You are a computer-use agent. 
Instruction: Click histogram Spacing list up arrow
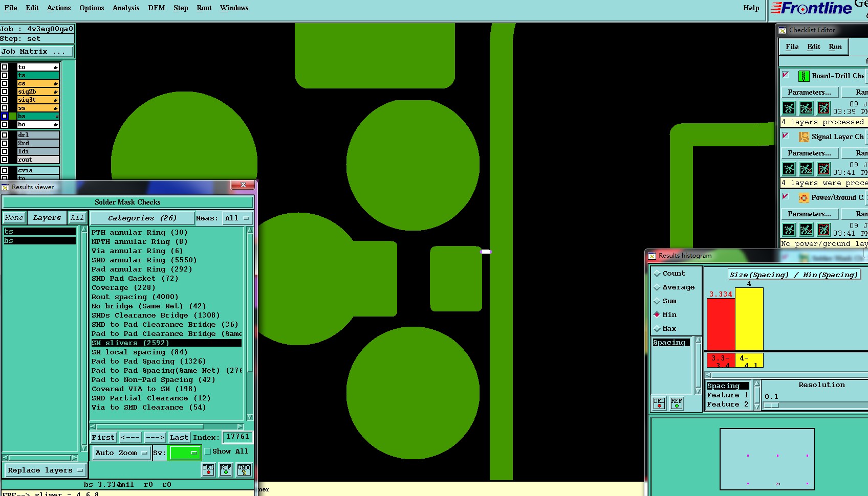[698, 340]
